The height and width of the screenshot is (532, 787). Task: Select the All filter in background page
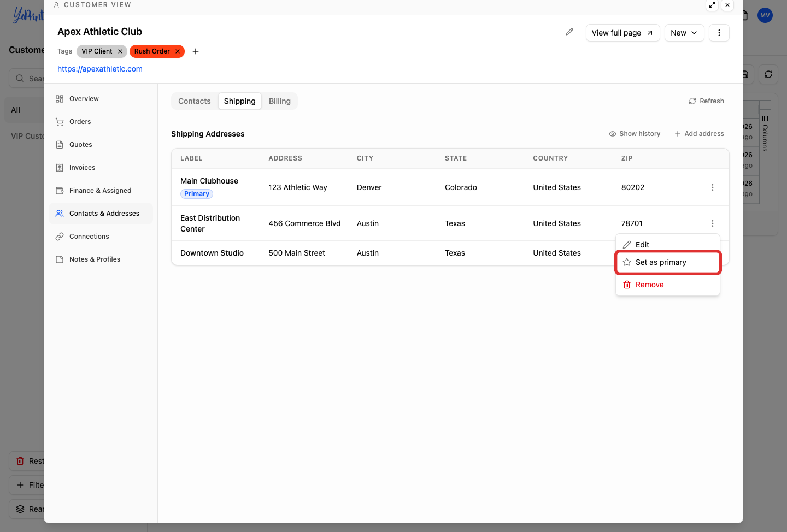point(24,110)
